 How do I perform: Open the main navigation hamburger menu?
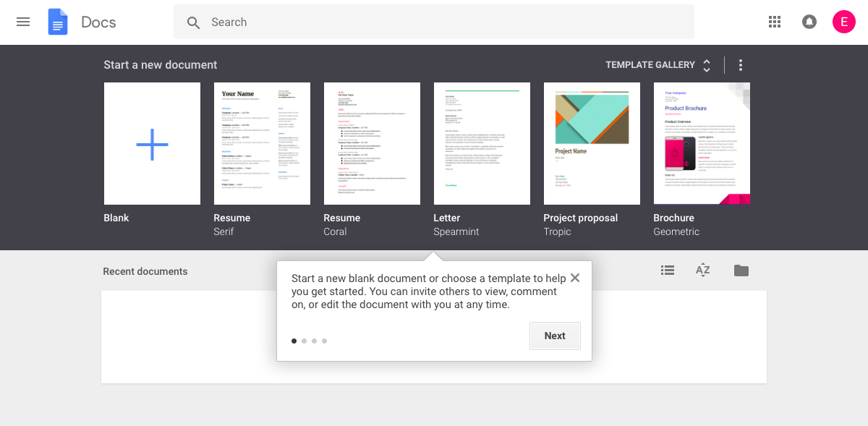[x=23, y=22]
